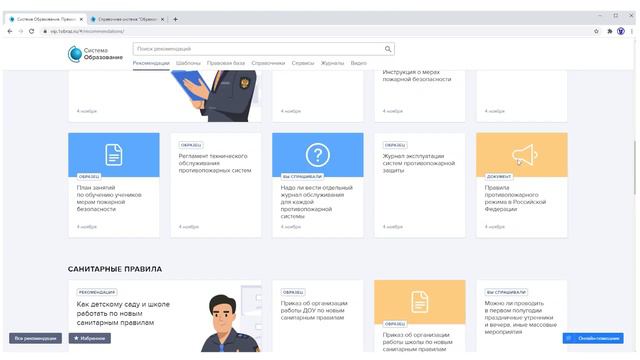640x360 pixels.
Task: Click the orange megaphone icon tile
Action: (x=522, y=155)
